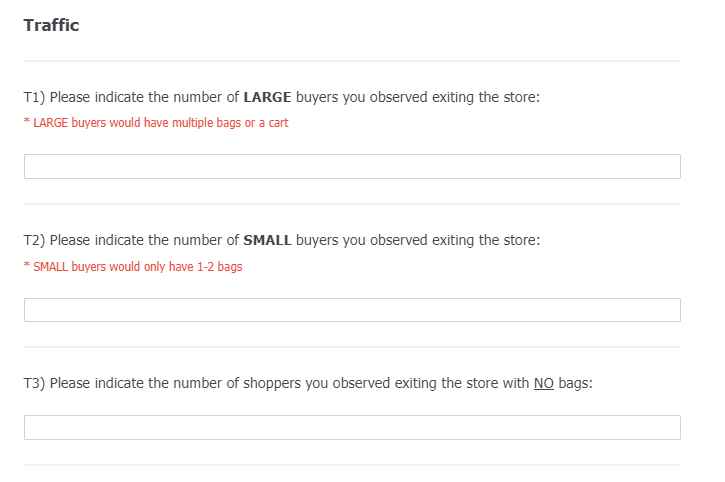The image size is (725, 482).
Task: Click the bold word SMALL in question T2
Action: [x=267, y=240]
